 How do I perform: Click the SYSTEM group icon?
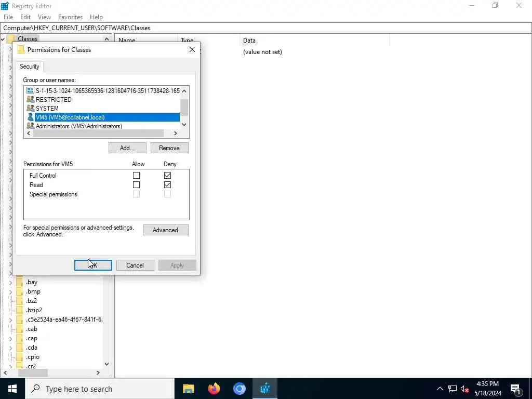coord(30,108)
